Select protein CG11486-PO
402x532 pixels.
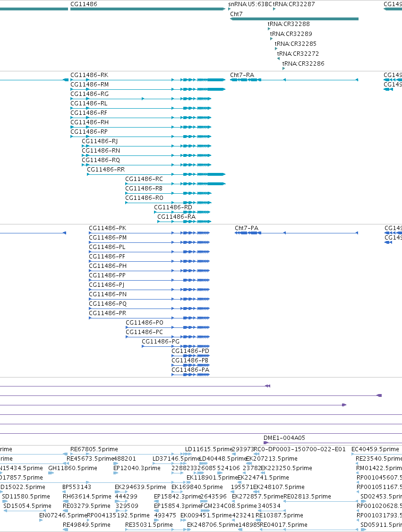point(145,323)
